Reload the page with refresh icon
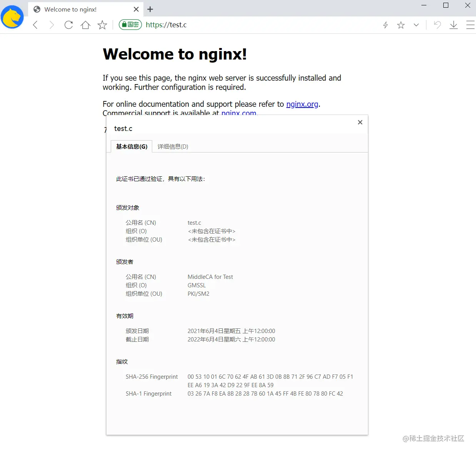 (68, 25)
